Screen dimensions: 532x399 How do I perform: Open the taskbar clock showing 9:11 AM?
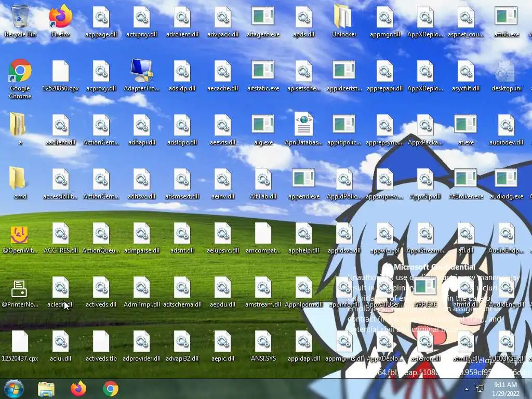(x=506, y=389)
